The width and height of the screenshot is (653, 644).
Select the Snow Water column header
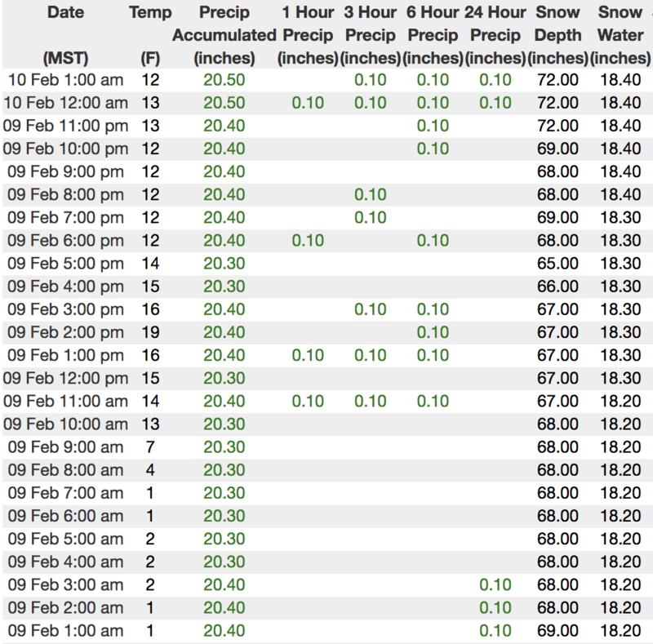620,37
